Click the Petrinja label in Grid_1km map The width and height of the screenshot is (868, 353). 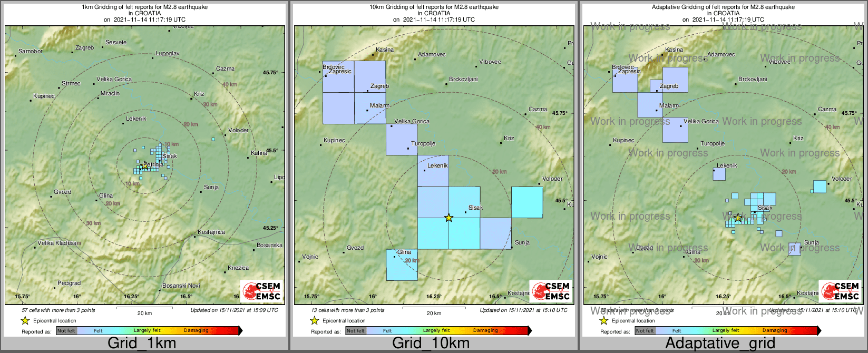153,165
